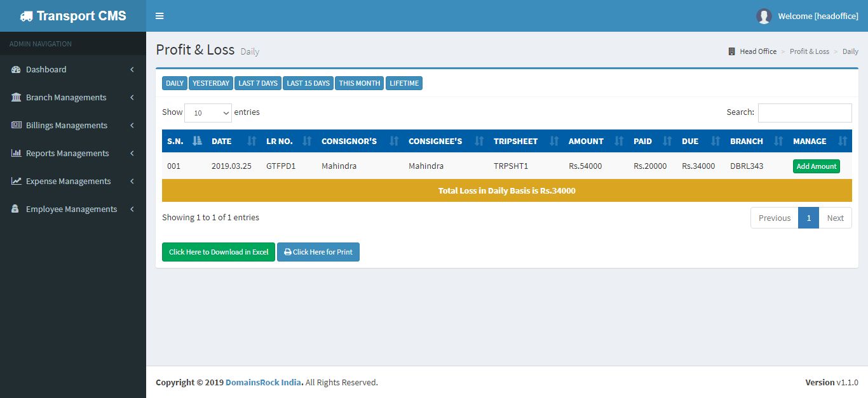
Task: Click the Employee Managements person icon
Action: pyautogui.click(x=15, y=209)
